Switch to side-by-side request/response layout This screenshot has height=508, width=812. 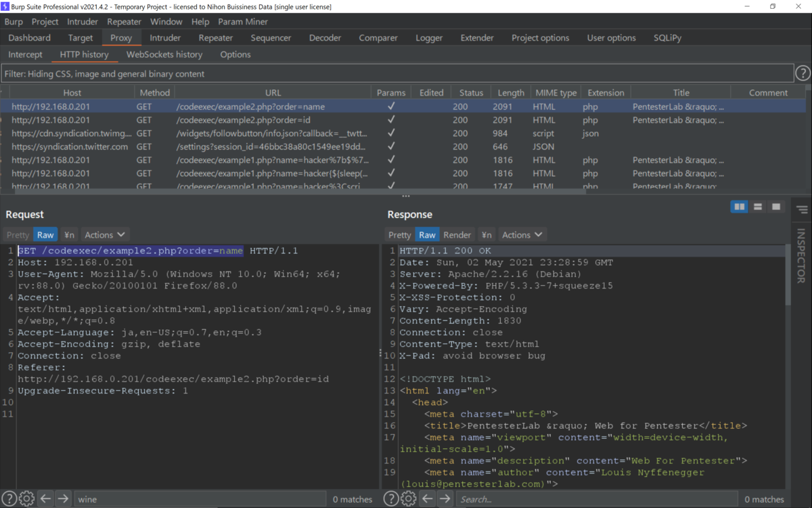click(740, 207)
